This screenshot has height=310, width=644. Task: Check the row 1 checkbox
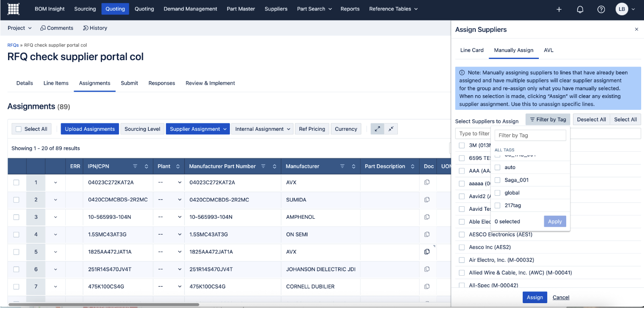pyautogui.click(x=16, y=182)
